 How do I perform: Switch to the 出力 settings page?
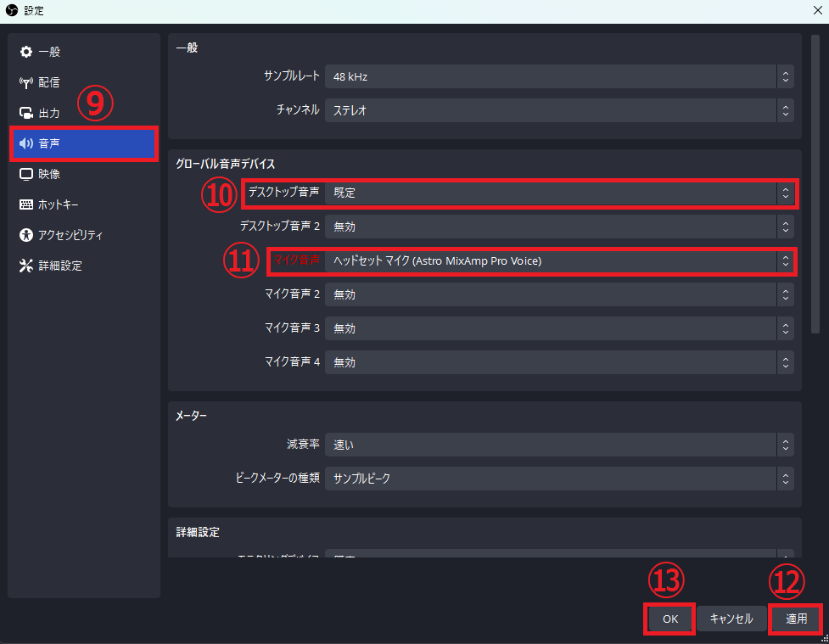tap(83, 113)
